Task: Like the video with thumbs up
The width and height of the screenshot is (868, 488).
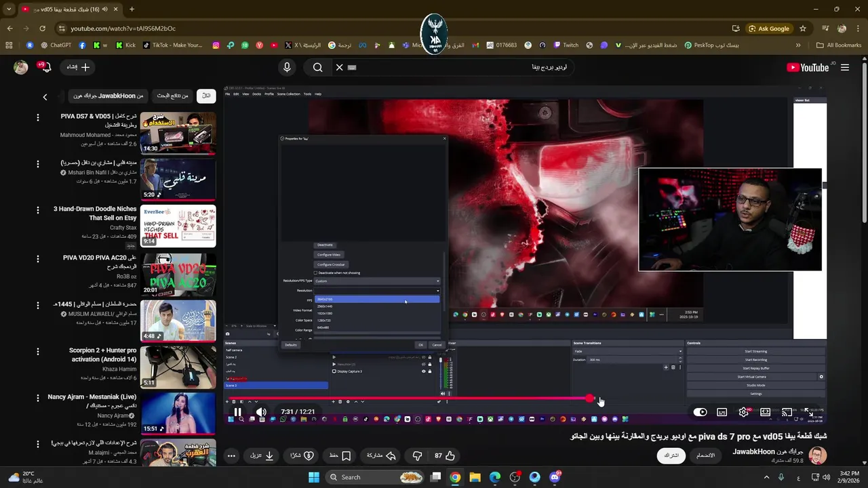Action: [x=445, y=456]
